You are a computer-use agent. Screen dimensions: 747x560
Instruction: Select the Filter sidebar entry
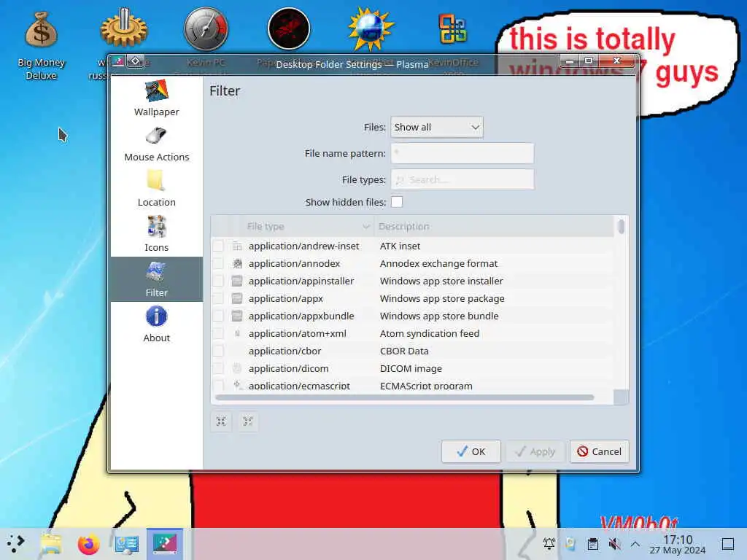coord(156,279)
